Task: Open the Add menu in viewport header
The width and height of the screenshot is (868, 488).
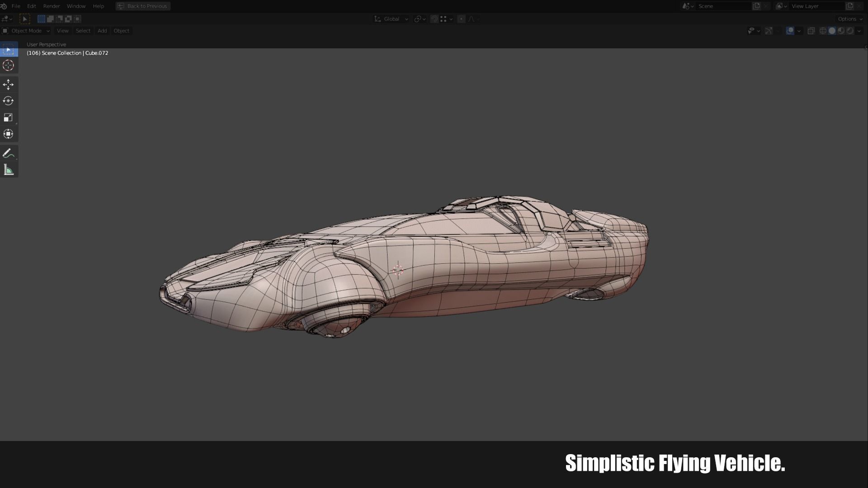Action: point(102,31)
